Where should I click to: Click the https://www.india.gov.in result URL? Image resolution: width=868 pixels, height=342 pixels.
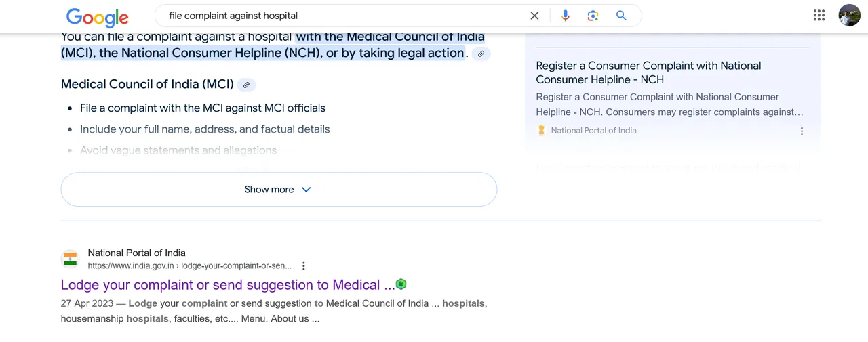click(190, 266)
